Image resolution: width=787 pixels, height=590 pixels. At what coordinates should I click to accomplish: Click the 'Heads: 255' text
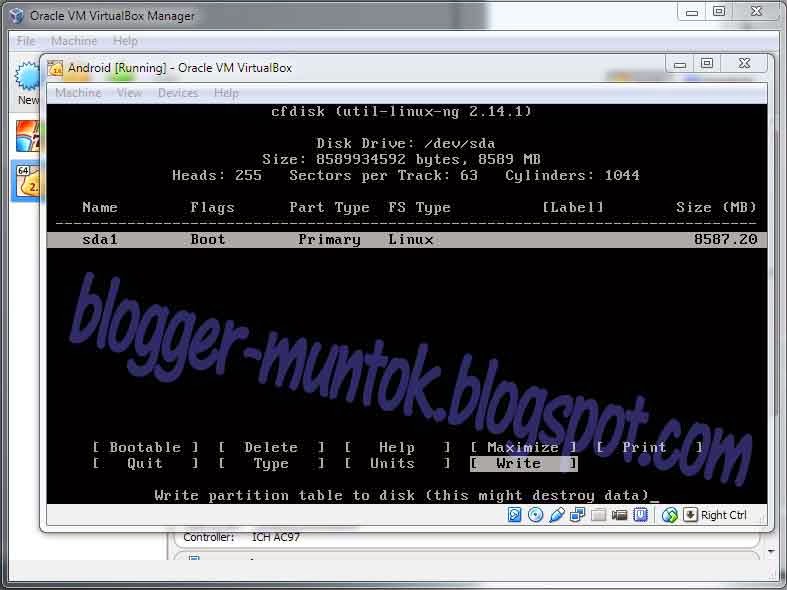click(217, 175)
